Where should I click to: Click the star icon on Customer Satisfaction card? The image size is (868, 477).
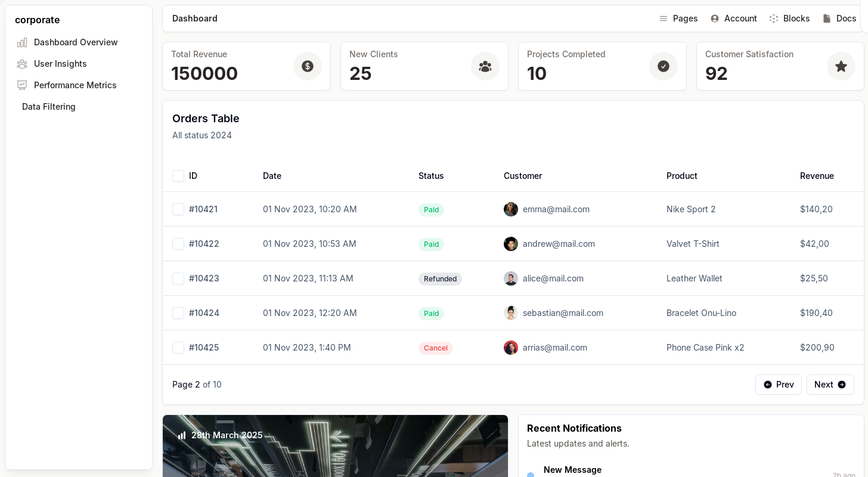841,66
